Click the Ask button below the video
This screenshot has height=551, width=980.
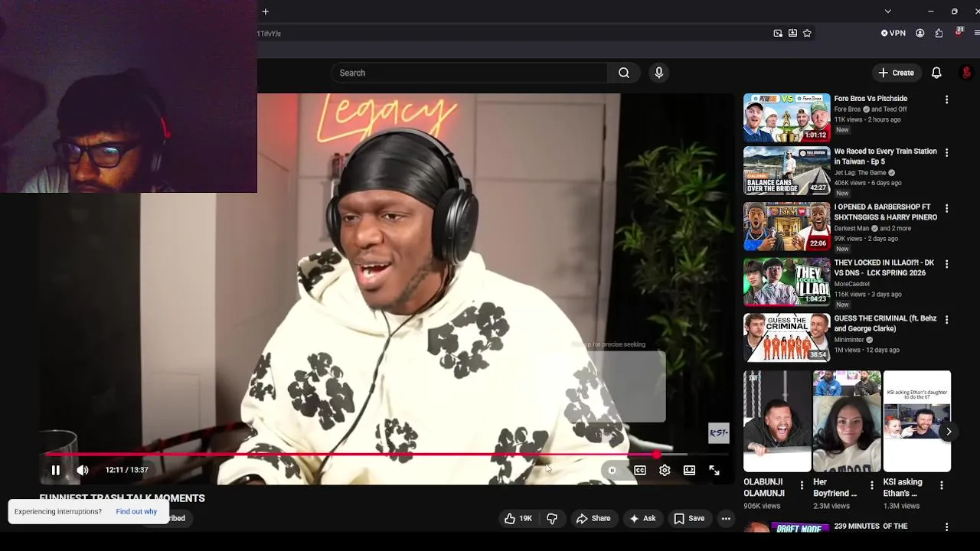point(642,518)
